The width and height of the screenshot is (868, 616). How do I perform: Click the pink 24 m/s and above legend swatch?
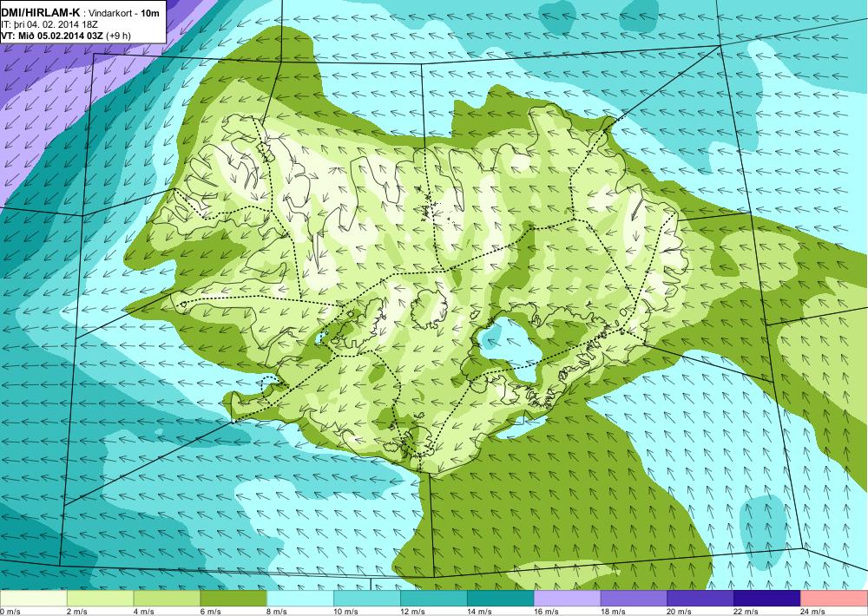pyautogui.click(x=834, y=598)
